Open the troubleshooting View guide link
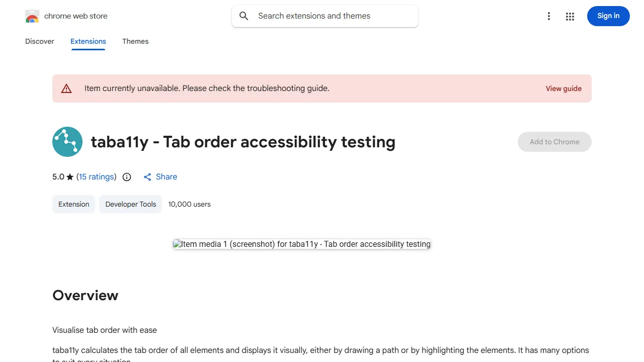This screenshot has height=362, width=644. tap(563, 88)
